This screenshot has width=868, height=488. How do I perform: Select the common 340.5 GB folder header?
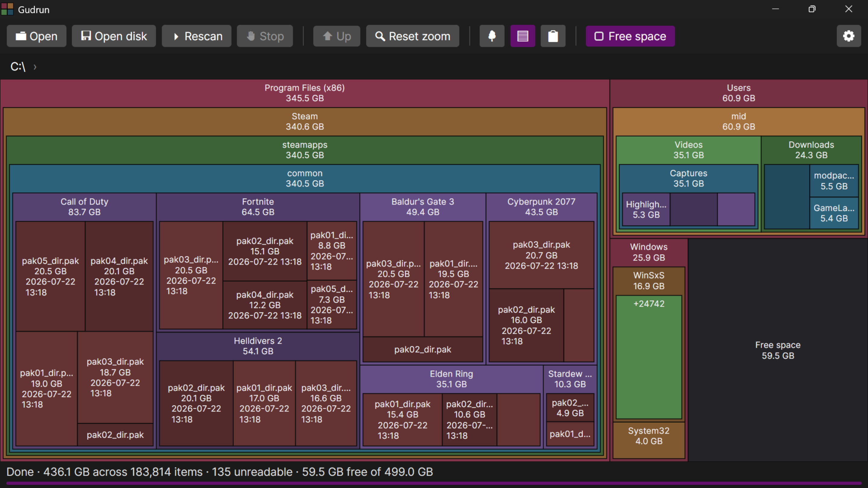[x=305, y=179]
